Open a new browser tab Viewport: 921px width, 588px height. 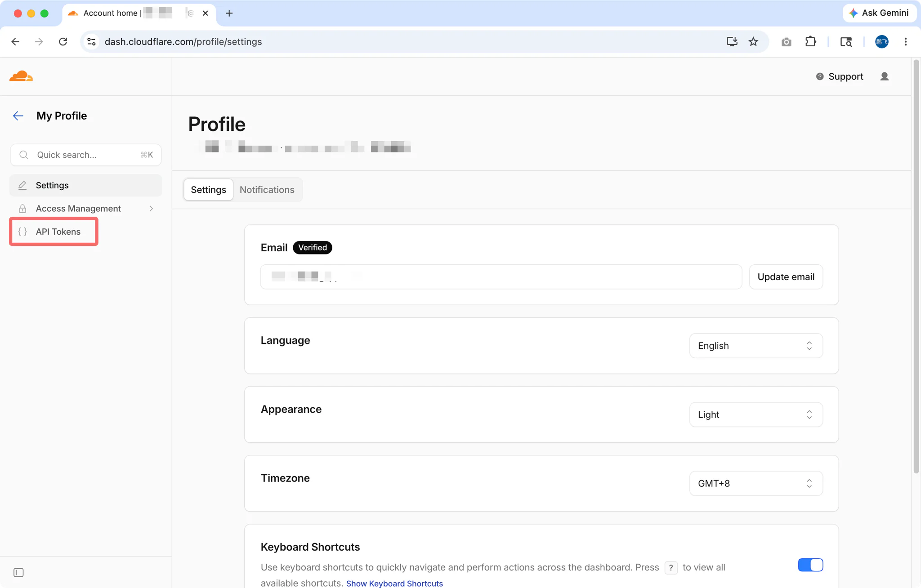click(x=229, y=13)
